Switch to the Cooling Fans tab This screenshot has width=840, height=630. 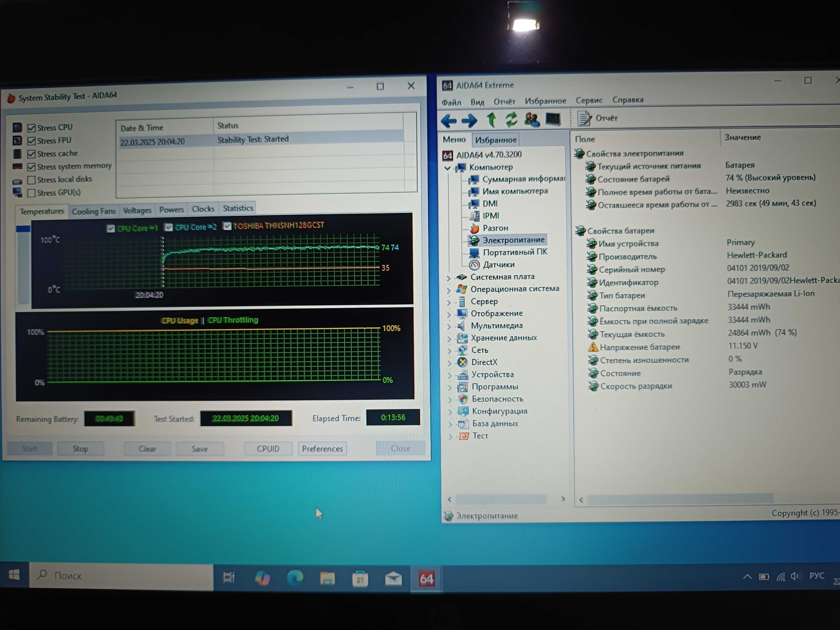click(94, 211)
